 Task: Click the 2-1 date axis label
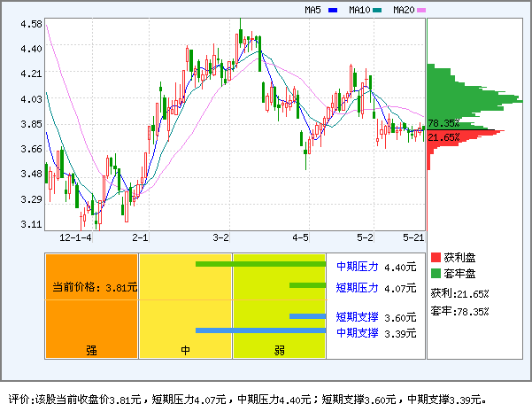pyautogui.click(x=140, y=237)
